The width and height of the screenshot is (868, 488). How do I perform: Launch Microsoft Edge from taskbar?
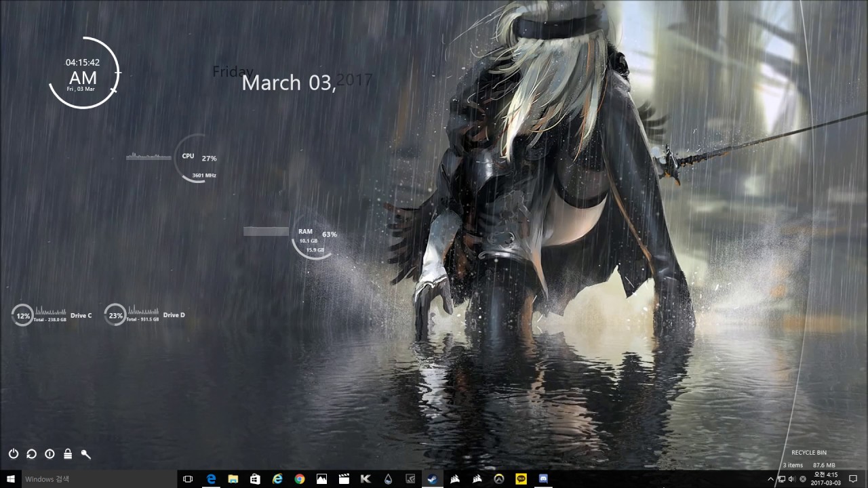(211, 479)
